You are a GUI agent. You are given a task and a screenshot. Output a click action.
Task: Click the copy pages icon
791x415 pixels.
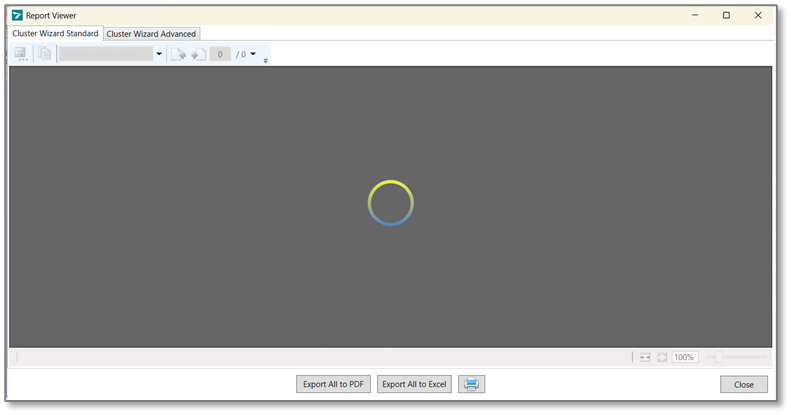pyautogui.click(x=45, y=54)
